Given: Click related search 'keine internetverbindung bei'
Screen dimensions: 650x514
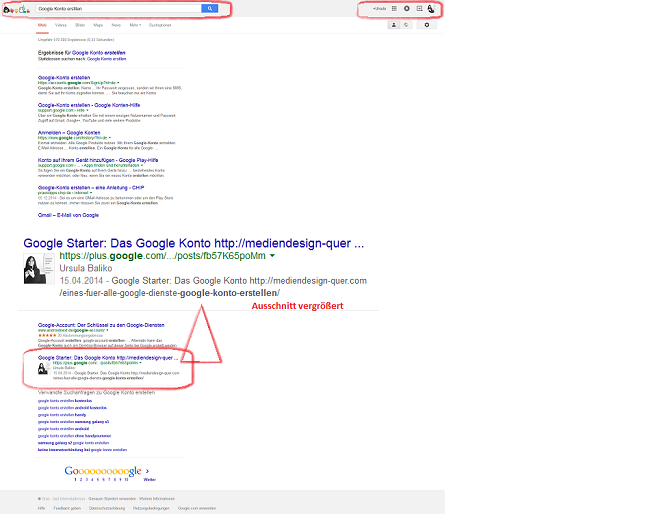Looking at the screenshot, I should click(82, 450).
